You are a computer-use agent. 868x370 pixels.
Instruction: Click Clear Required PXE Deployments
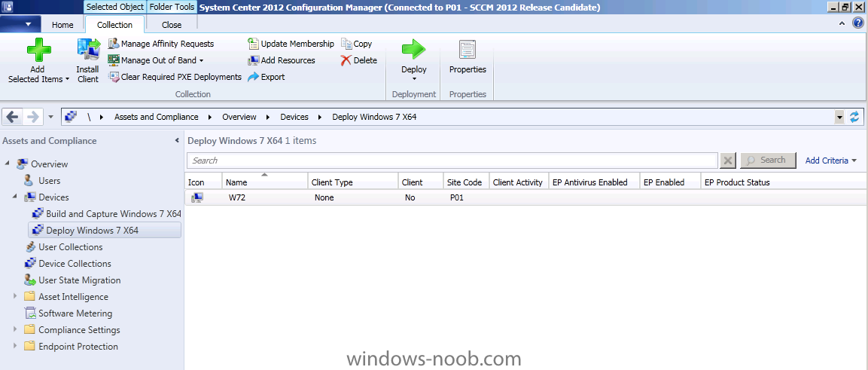[x=175, y=77]
